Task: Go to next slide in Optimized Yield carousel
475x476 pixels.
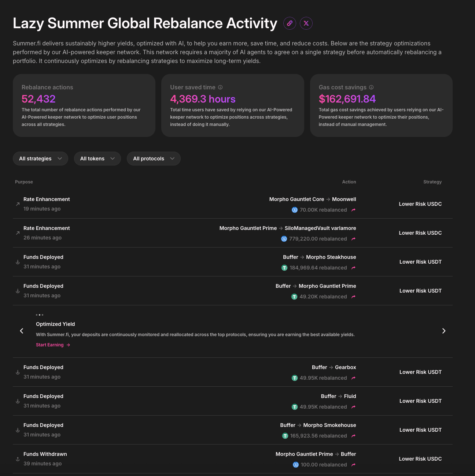Action: click(444, 331)
